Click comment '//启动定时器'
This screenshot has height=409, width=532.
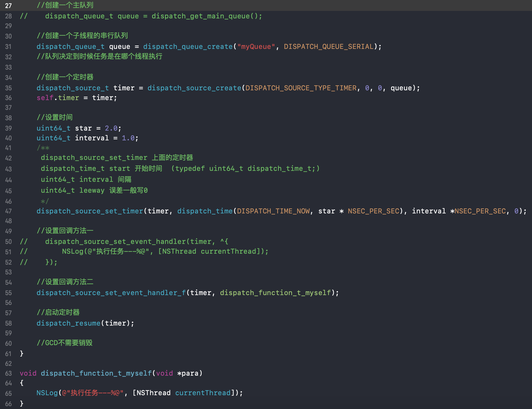(58, 312)
